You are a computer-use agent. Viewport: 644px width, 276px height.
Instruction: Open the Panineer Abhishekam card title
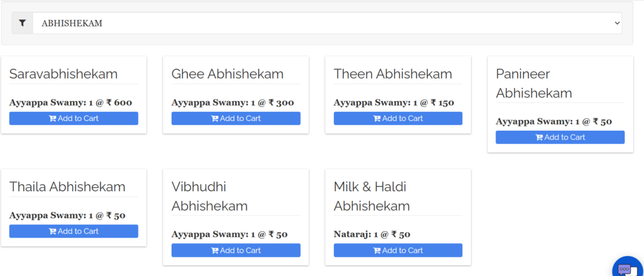click(534, 84)
